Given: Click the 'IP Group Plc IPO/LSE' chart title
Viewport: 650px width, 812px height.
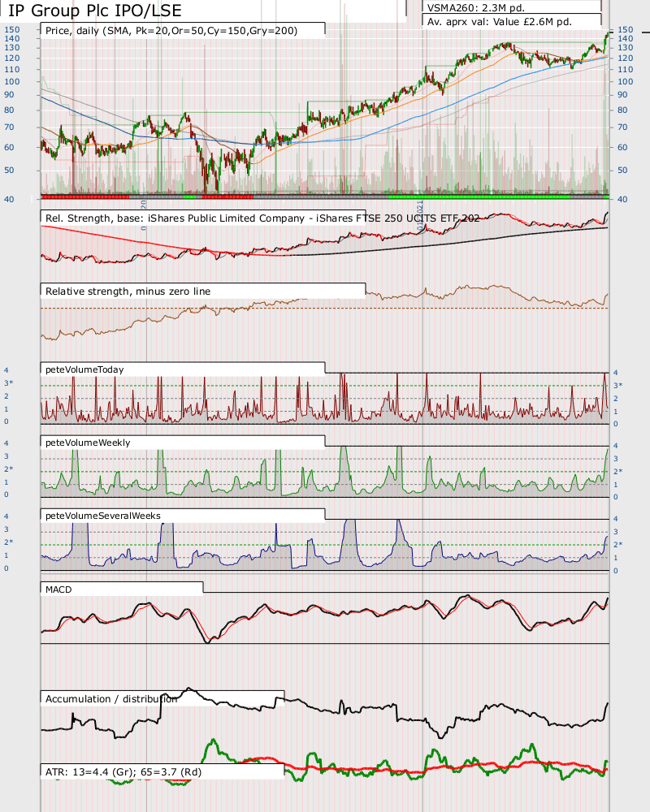Looking at the screenshot, I should 95,11.
